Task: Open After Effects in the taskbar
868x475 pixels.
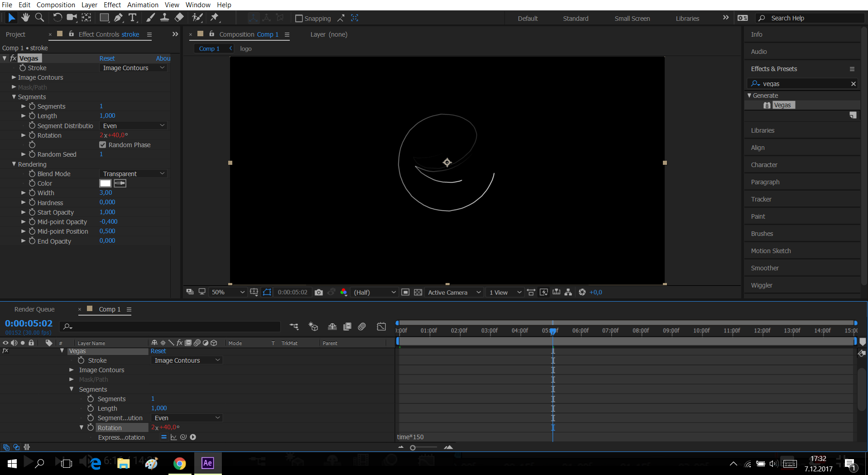Action: 208,463
